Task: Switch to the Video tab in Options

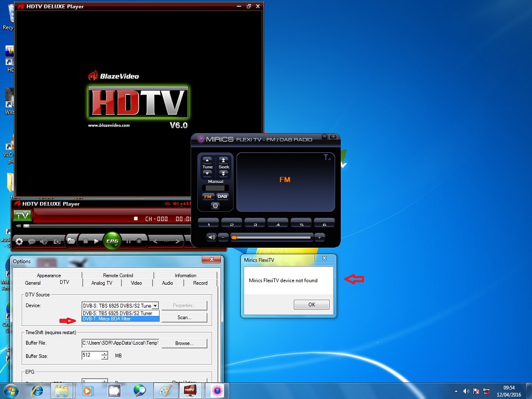Action: [136, 283]
